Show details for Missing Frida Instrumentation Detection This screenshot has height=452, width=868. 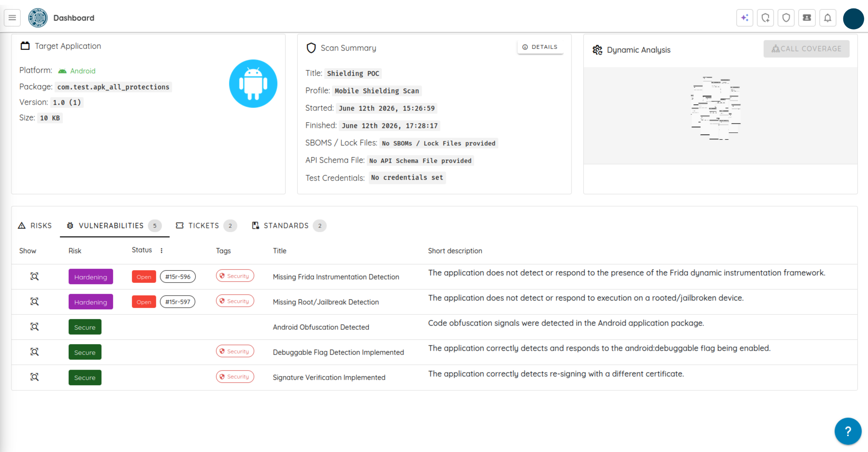click(34, 276)
